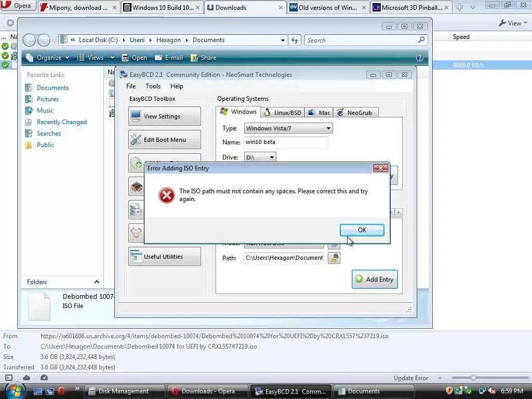Click the Explorer Back navigation button

tap(29, 40)
